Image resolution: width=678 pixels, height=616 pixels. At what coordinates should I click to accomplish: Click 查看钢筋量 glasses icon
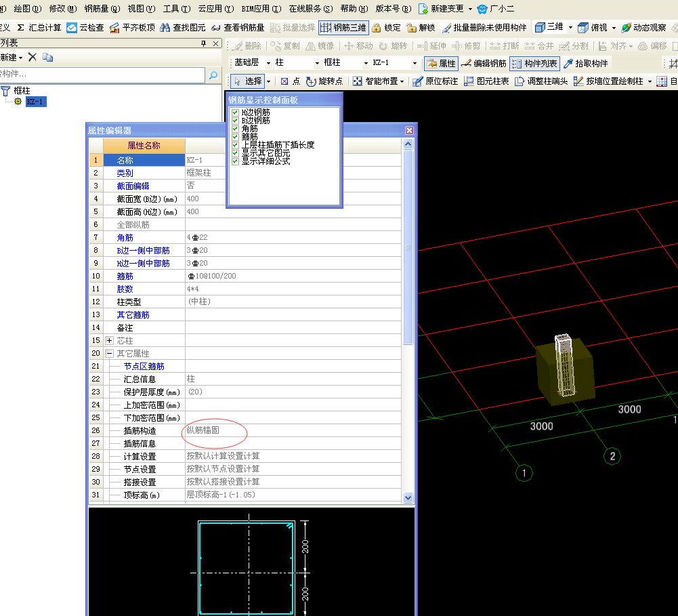pos(216,28)
